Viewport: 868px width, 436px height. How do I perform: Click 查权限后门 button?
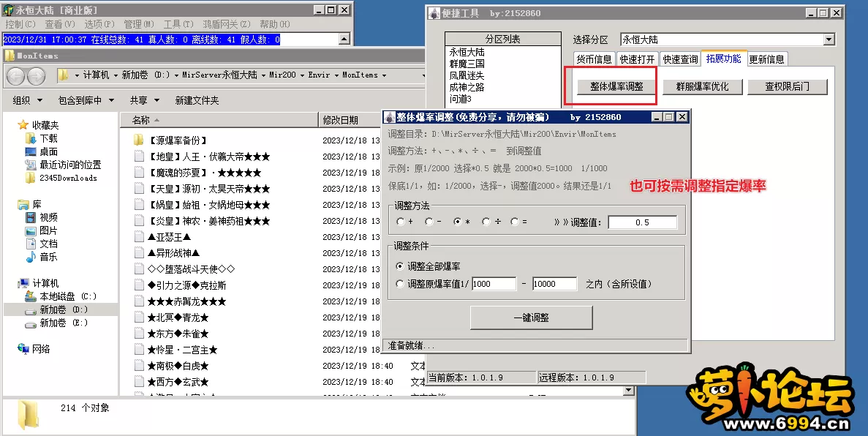pyautogui.click(x=787, y=86)
